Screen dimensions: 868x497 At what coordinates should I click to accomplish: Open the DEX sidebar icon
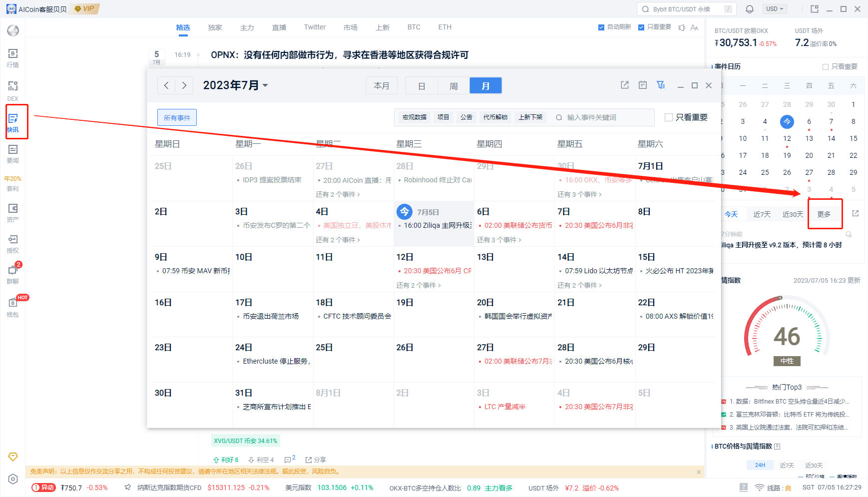(13, 91)
